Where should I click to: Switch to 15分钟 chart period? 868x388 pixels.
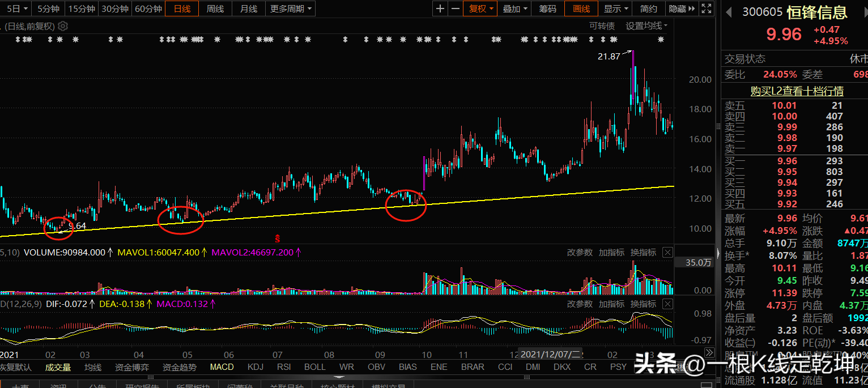click(81, 8)
